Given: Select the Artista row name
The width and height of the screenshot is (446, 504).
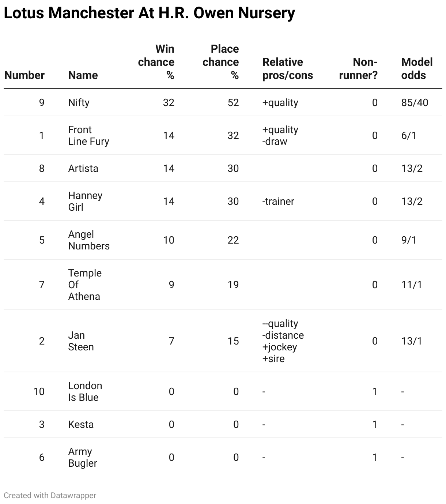Looking at the screenshot, I should 83,168.
